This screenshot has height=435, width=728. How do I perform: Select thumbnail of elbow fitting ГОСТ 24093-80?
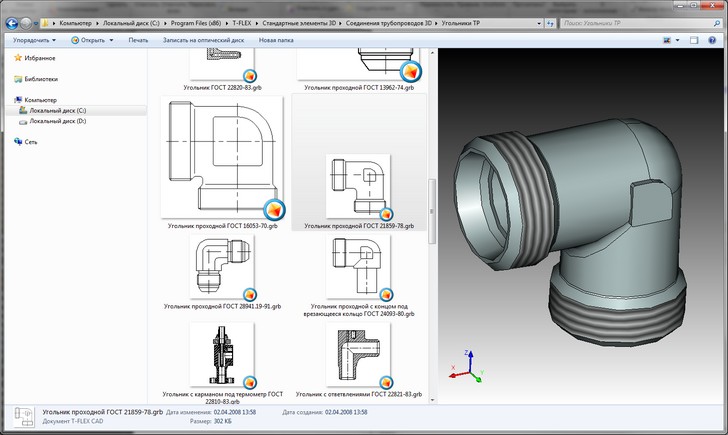[358, 266]
